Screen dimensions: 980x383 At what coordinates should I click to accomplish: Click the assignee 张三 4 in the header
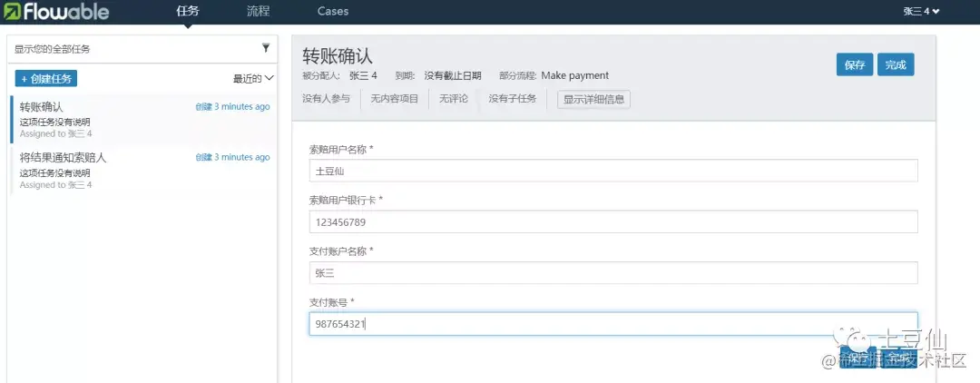click(363, 75)
